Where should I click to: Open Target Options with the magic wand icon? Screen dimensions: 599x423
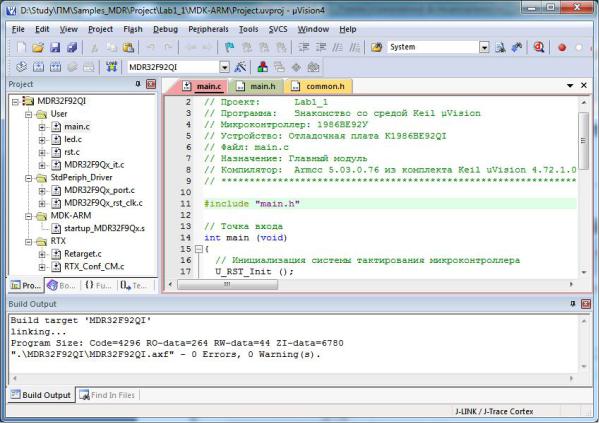tap(240, 67)
